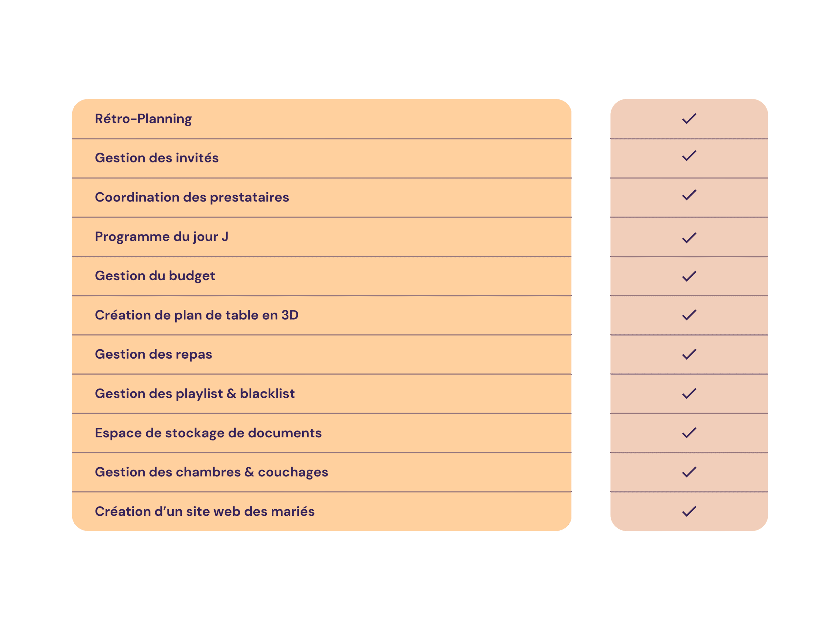The image size is (840, 630).
Task: Toggle the chambres & couchages checkmark
Action: 689,472
